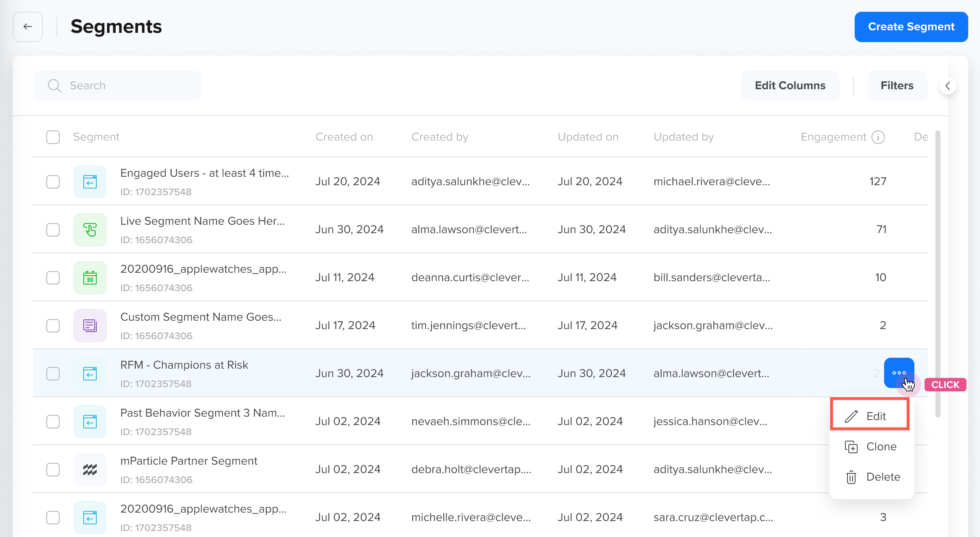Click the back arrow button beside Segments

click(x=28, y=27)
